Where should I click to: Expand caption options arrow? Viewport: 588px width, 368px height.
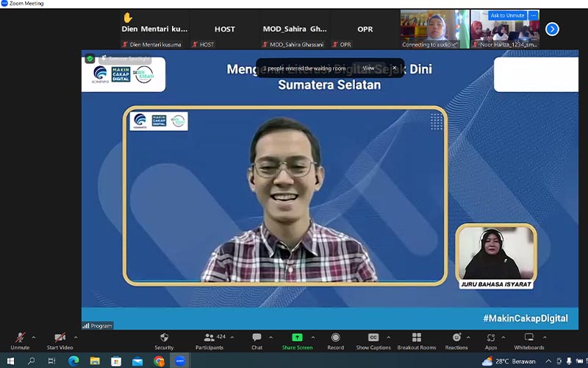389,338
